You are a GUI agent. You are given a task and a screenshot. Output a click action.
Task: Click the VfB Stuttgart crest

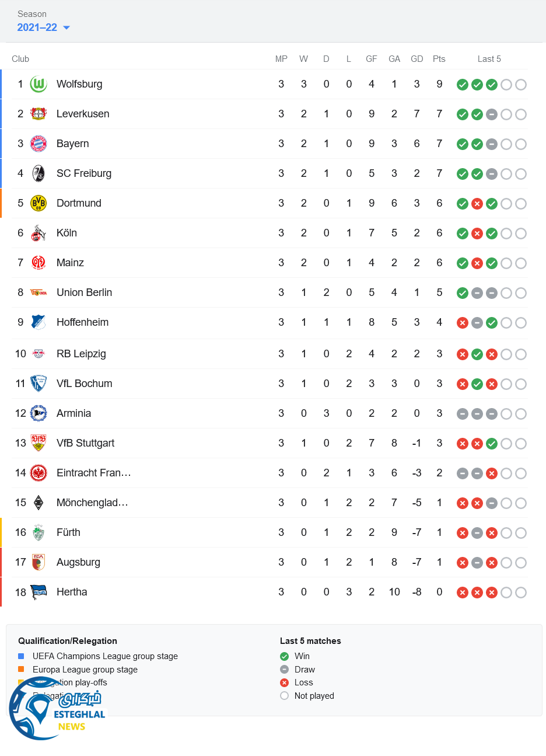38,443
